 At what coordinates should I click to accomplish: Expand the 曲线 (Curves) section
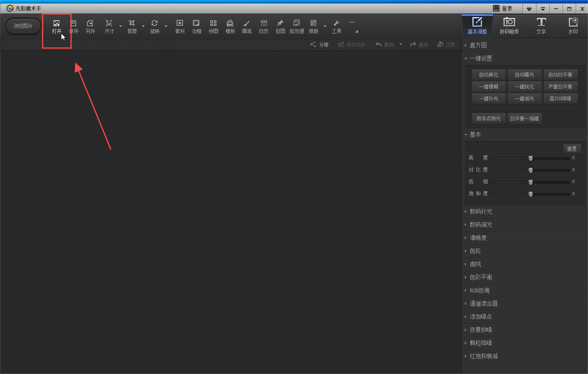(x=475, y=264)
